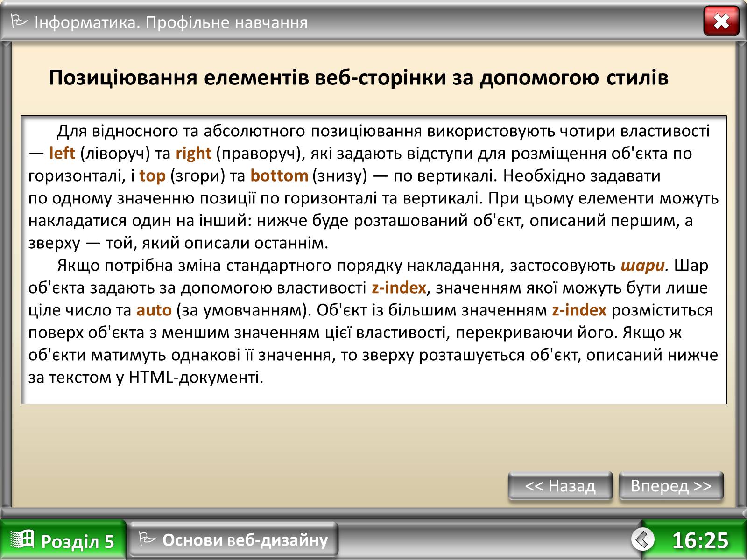Click the highlighted word top
This screenshot has width=747, height=560.
[x=152, y=176]
